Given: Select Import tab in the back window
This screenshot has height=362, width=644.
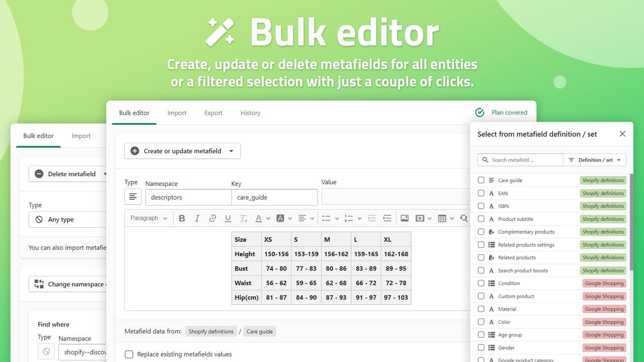Looking at the screenshot, I should coord(81,136).
